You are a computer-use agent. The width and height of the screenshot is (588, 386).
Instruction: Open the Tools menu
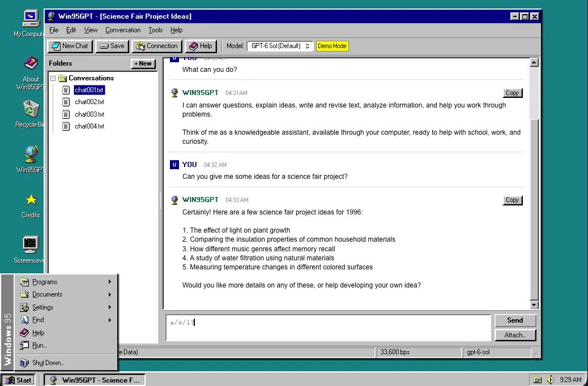[x=155, y=30]
